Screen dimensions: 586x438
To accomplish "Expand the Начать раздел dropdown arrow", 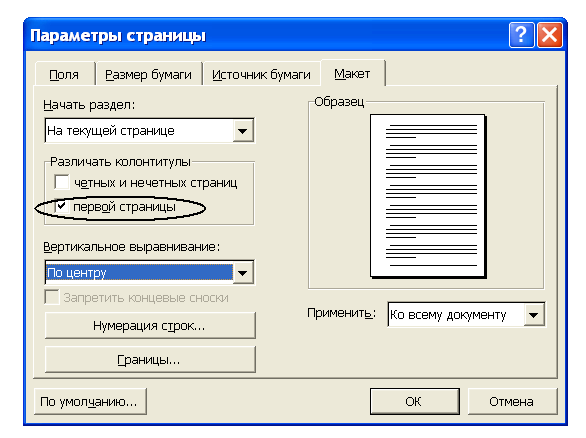I will [243, 131].
